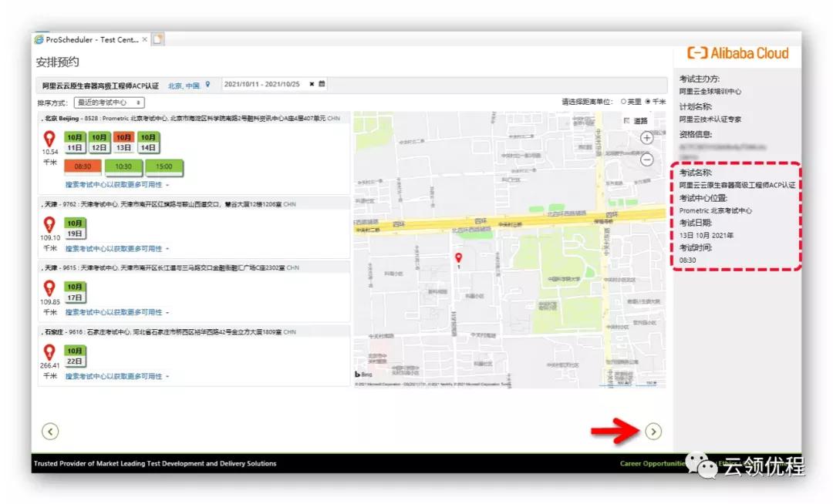Image resolution: width=833 pixels, height=504 pixels.
Task: Select the 10月12日 date for Beijing
Action: pyautogui.click(x=99, y=142)
